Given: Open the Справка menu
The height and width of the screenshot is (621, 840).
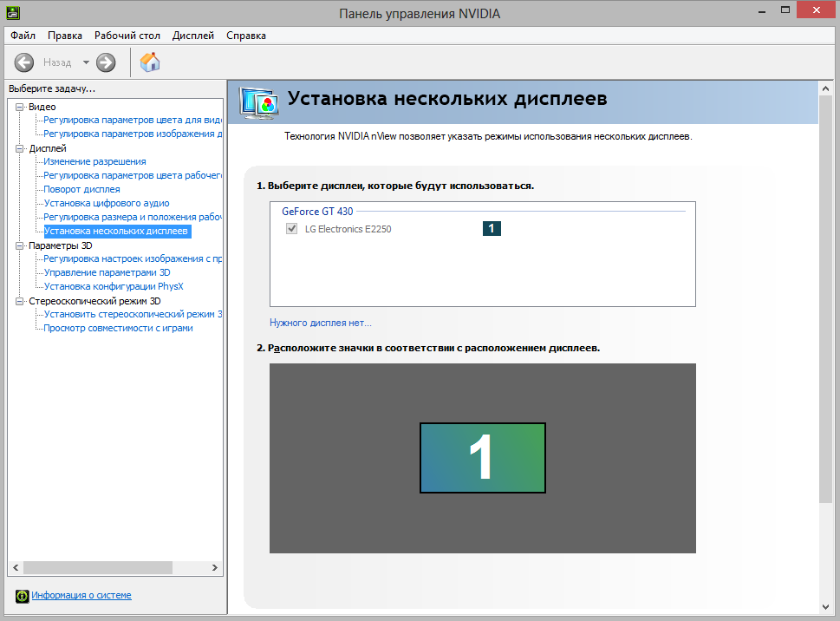Looking at the screenshot, I should pyautogui.click(x=246, y=36).
